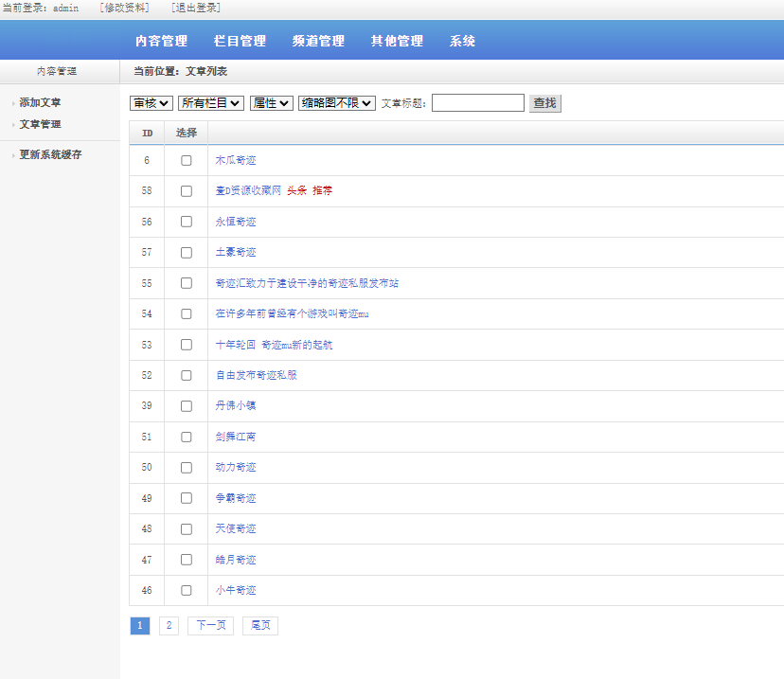Open the 审核 dropdown filter
This screenshot has height=679, width=784.
151,103
